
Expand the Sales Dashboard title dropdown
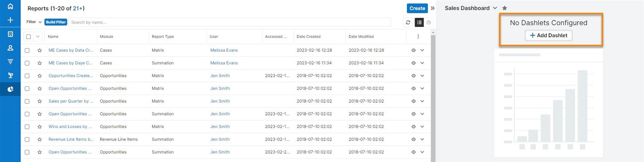pos(495,8)
